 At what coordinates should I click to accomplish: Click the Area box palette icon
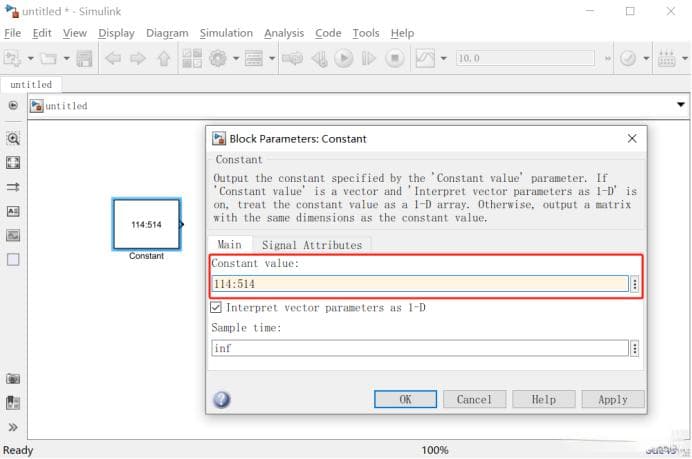(13, 260)
